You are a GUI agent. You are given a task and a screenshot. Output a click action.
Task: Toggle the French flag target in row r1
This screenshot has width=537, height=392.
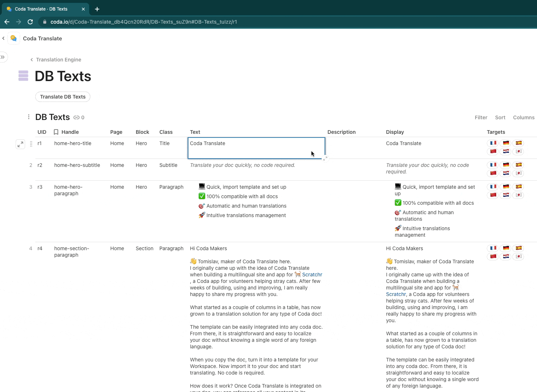(493, 143)
